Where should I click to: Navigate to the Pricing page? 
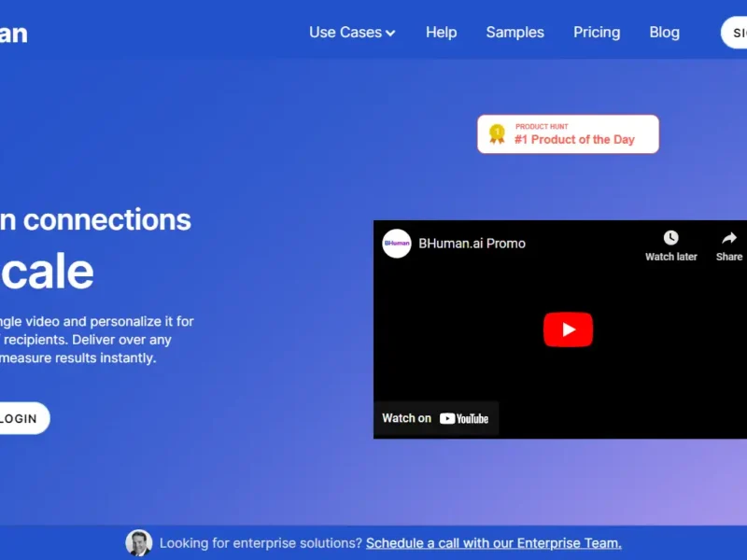pyautogui.click(x=597, y=32)
